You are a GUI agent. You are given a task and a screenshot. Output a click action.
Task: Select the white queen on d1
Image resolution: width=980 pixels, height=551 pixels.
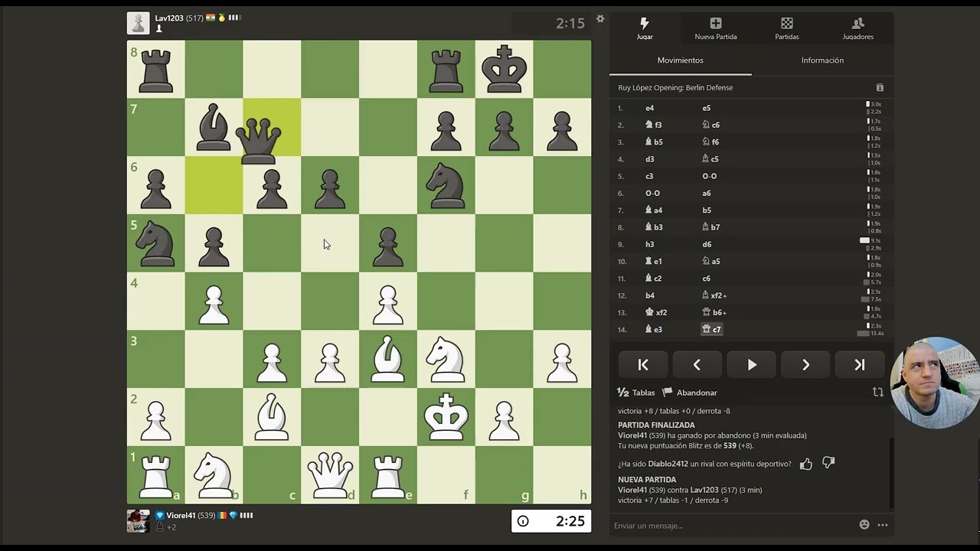click(330, 474)
